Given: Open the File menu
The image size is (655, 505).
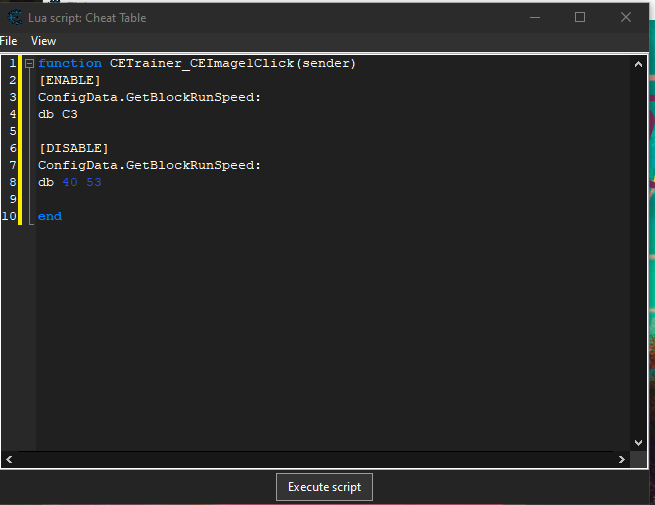Looking at the screenshot, I should point(9,41).
